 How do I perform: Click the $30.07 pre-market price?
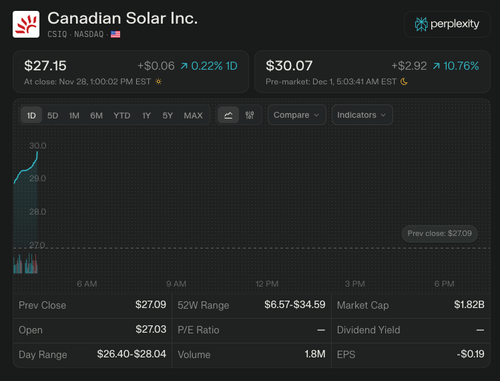point(289,66)
